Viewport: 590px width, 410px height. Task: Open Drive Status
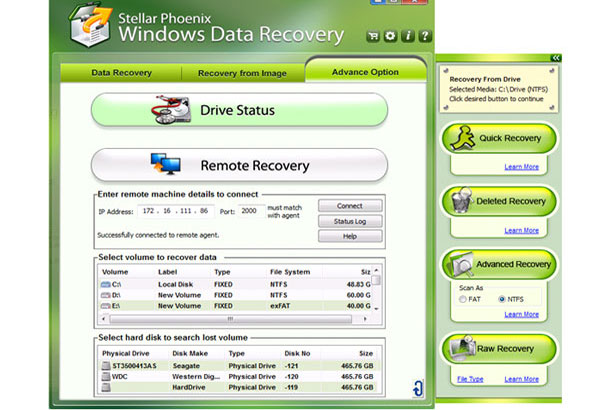(x=239, y=110)
